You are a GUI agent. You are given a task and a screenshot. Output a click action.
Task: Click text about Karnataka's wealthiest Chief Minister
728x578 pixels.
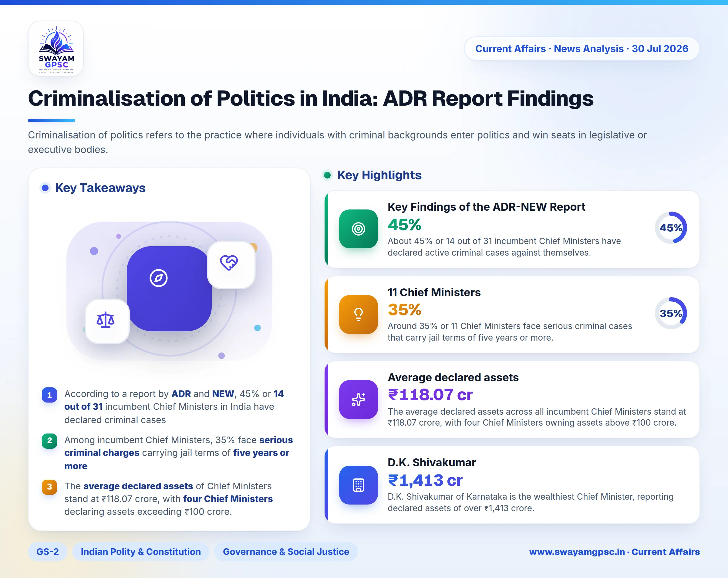tap(531, 502)
